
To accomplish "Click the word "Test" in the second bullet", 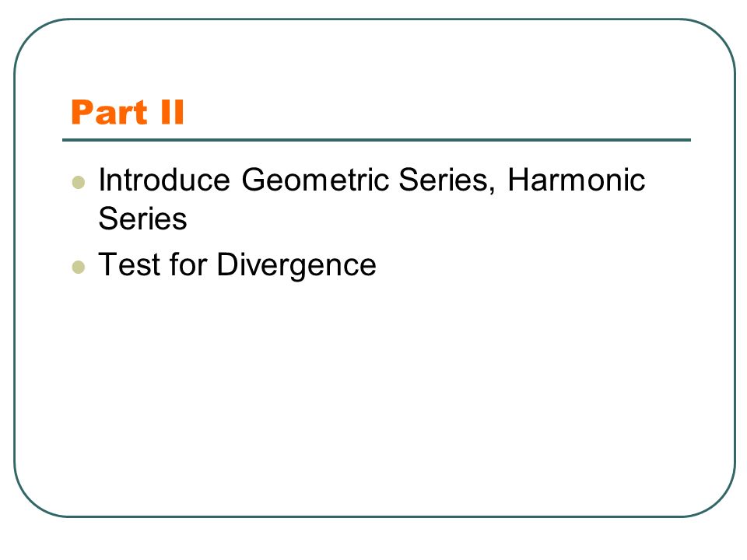I will [x=129, y=264].
